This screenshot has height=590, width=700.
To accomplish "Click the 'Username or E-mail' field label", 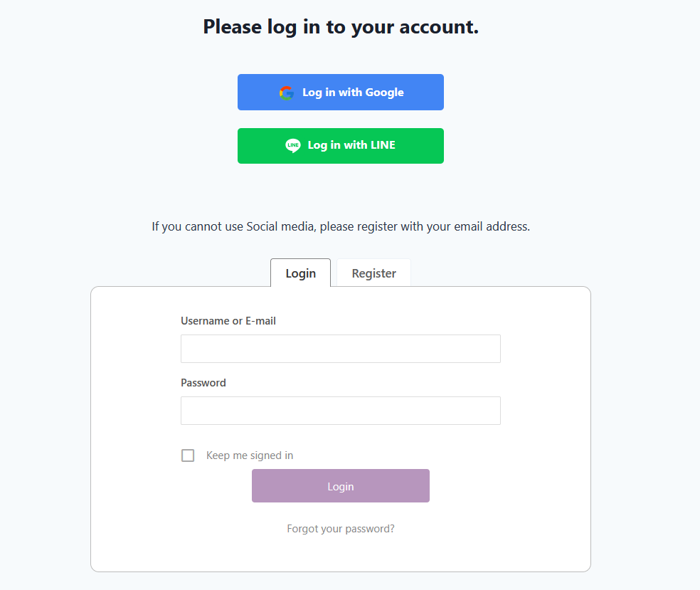I will pos(228,321).
